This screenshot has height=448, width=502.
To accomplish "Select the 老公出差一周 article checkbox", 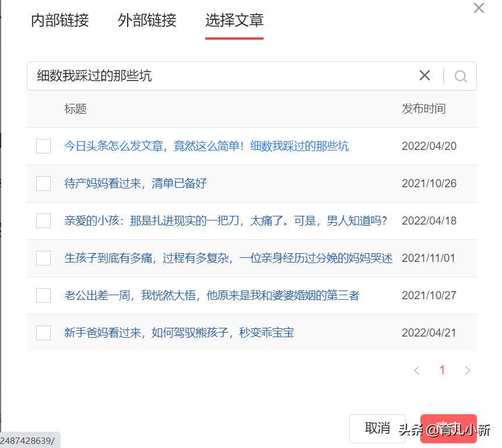I will coord(43,295).
